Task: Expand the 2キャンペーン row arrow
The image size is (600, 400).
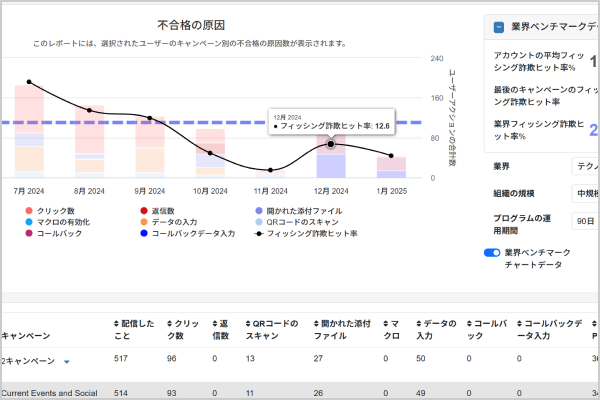Action: pyautogui.click(x=67, y=361)
